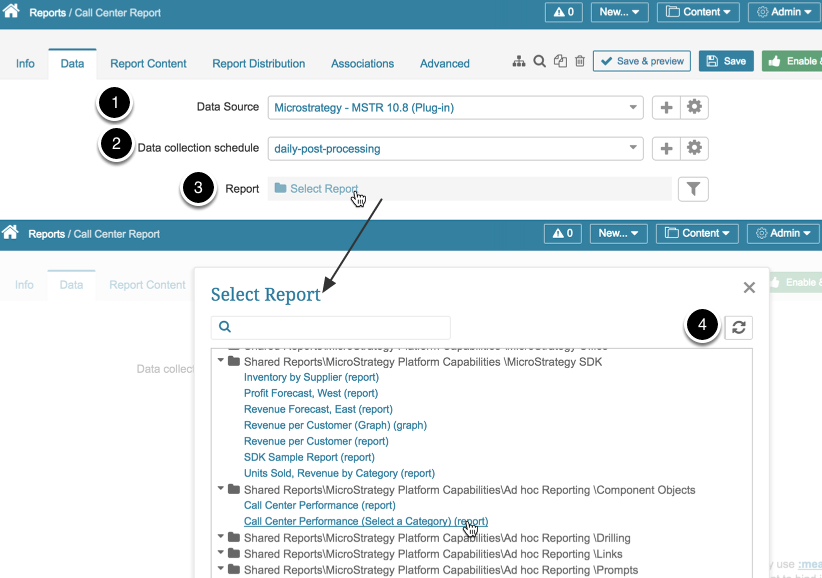Select Units Sold, Revenue by Category (report)
Viewport: 822px width, 578px height.
click(x=339, y=473)
